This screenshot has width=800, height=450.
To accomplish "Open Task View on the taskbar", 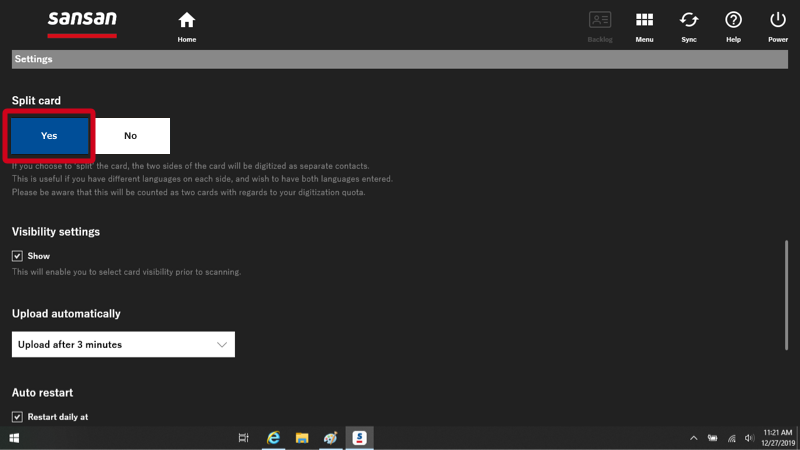I will [243, 438].
